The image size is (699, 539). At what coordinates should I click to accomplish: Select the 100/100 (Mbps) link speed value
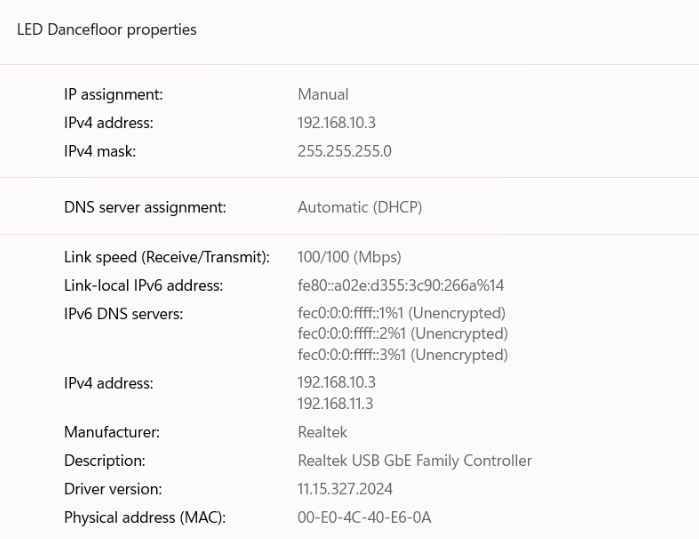[x=350, y=258]
